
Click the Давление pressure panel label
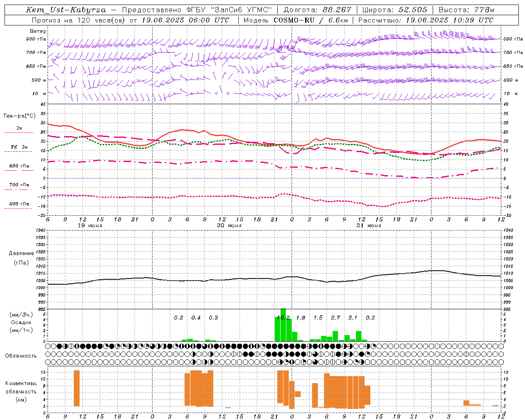point(21,253)
